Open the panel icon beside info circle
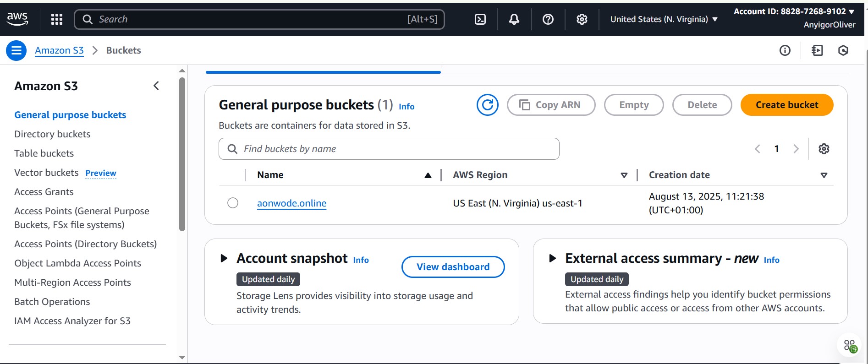This screenshot has width=868, height=364. tap(817, 50)
